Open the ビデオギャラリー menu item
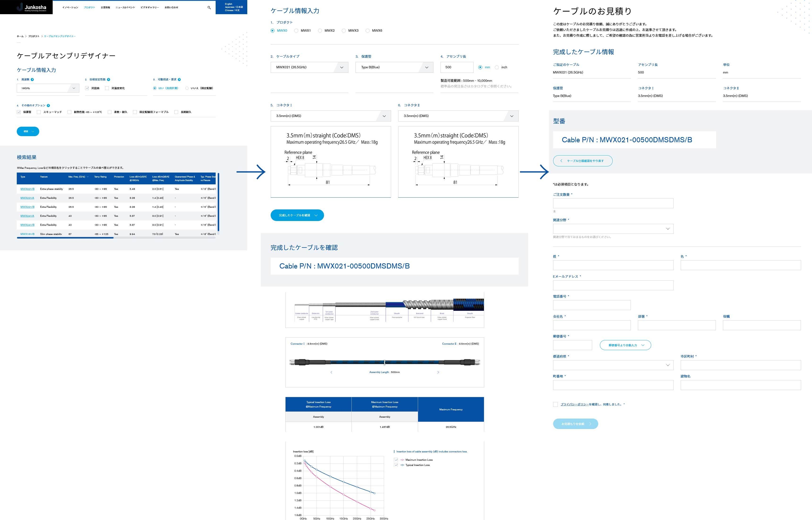Viewport: 812px width, 520px height. pyautogui.click(x=150, y=7)
